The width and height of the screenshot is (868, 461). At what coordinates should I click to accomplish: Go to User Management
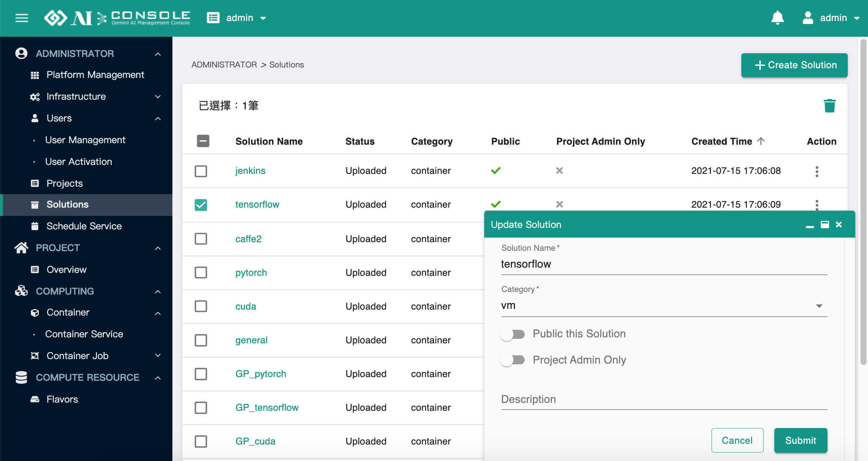(x=85, y=140)
